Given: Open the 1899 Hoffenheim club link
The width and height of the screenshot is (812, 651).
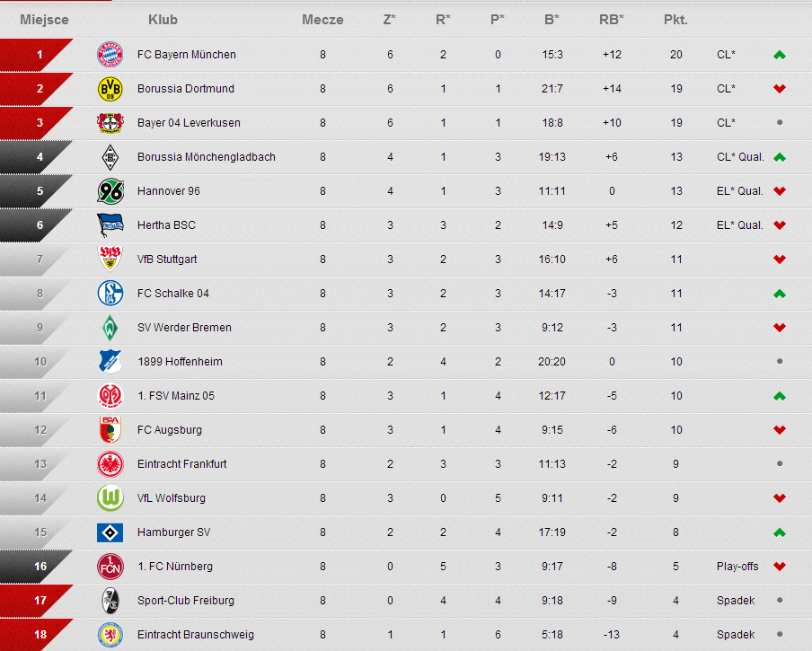Looking at the screenshot, I should point(180,362).
